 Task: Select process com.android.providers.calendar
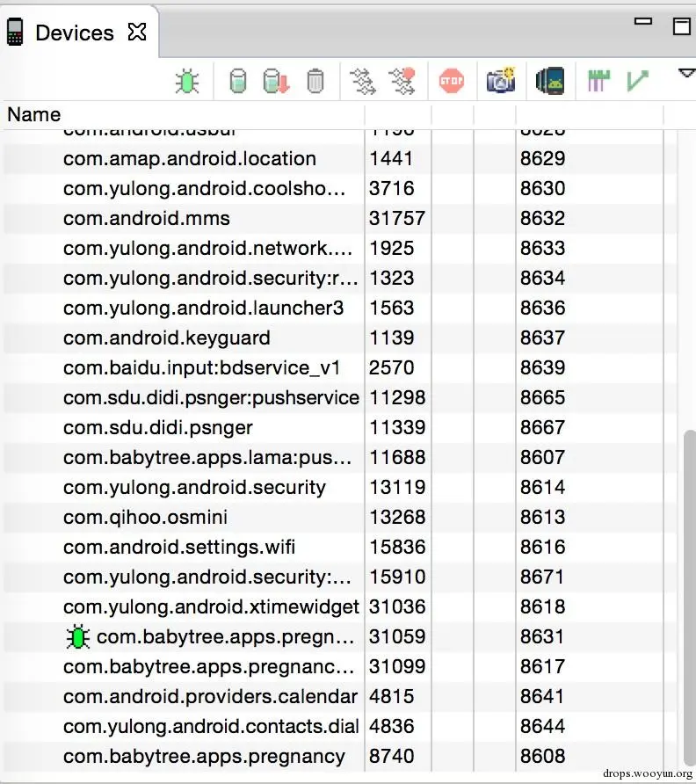pyautogui.click(x=211, y=696)
